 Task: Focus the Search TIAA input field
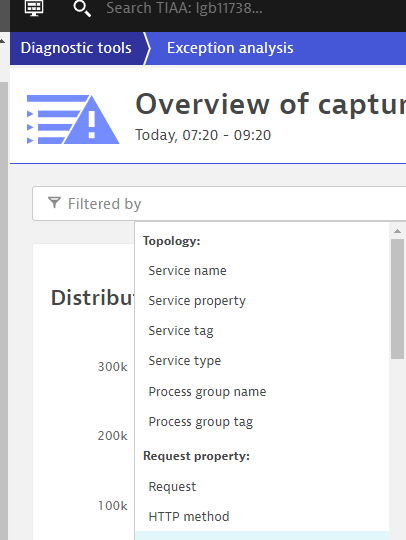[x=184, y=8]
